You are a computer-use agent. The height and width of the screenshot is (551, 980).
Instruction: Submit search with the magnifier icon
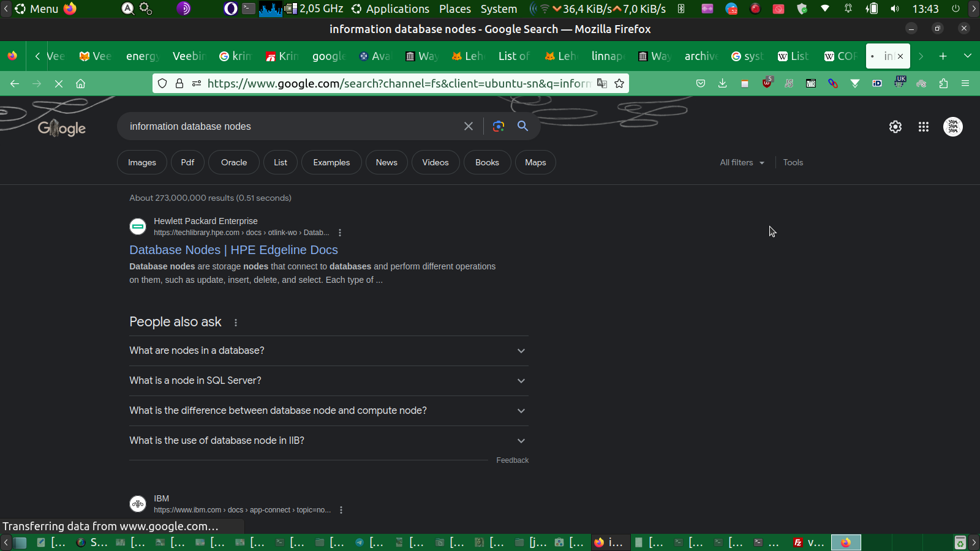click(522, 126)
